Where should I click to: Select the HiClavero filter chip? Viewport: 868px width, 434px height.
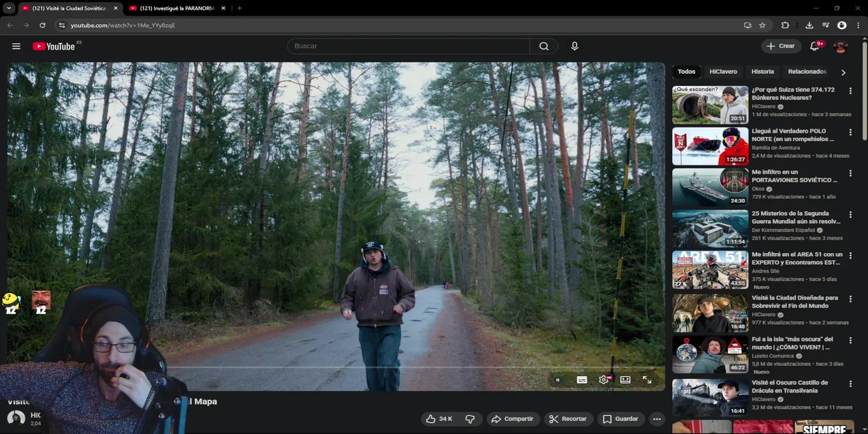point(723,72)
